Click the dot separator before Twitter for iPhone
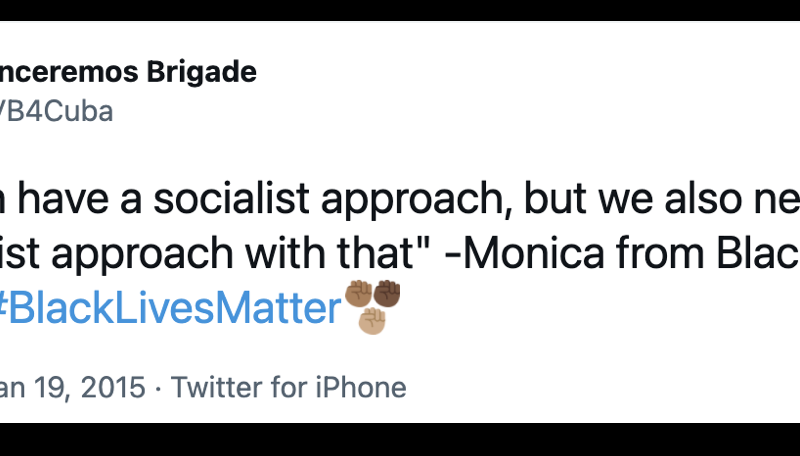Viewport: 800px width, 456px height. pos(158,387)
